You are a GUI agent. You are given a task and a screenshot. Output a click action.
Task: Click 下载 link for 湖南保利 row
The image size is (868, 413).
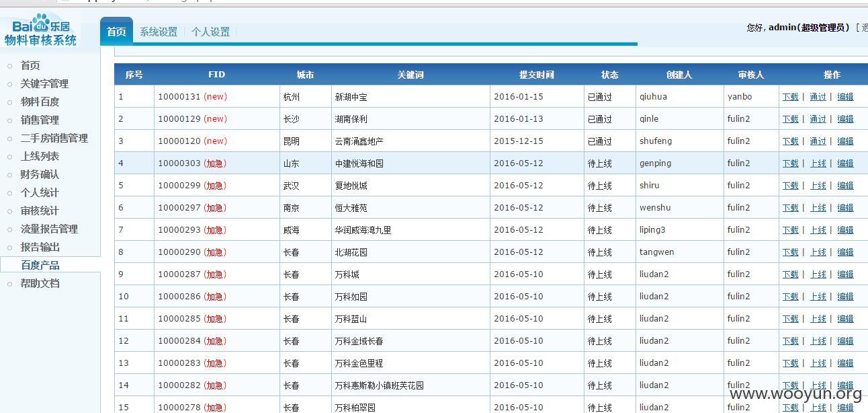pos(790,119)
